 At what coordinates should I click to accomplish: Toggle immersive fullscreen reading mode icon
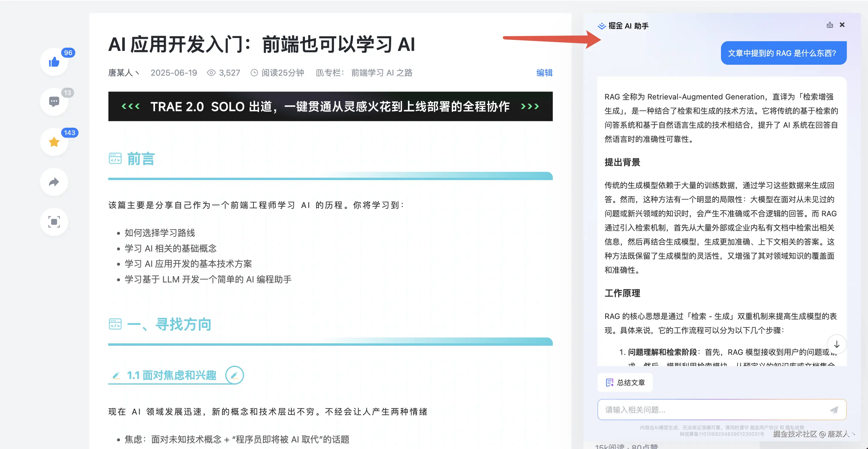click(54, 222)
